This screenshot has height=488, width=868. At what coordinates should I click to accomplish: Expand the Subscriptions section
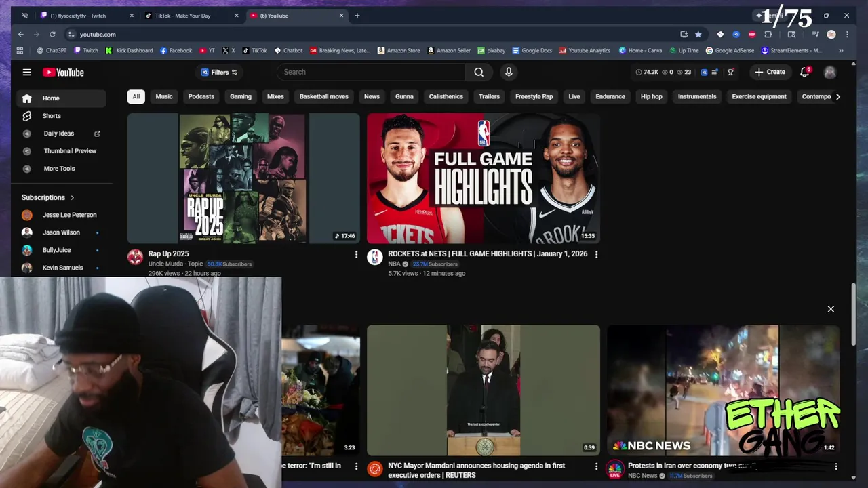pos(48,197)
